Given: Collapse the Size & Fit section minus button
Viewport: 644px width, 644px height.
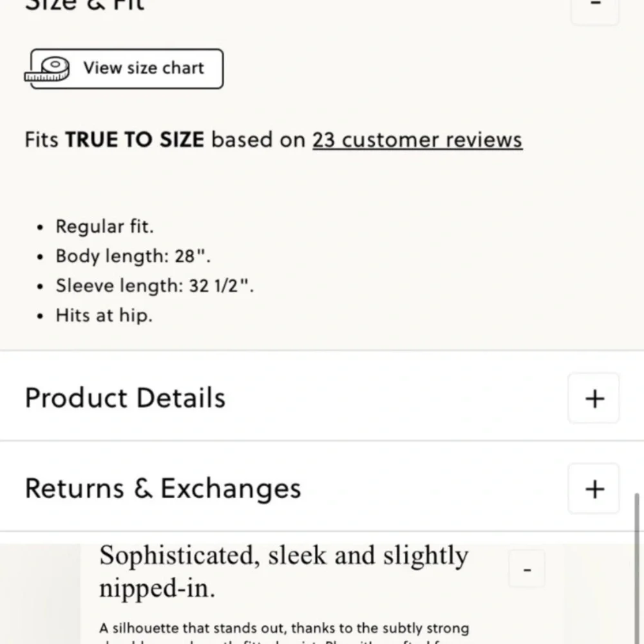Looking at the screenshot, I should [595, 5].
